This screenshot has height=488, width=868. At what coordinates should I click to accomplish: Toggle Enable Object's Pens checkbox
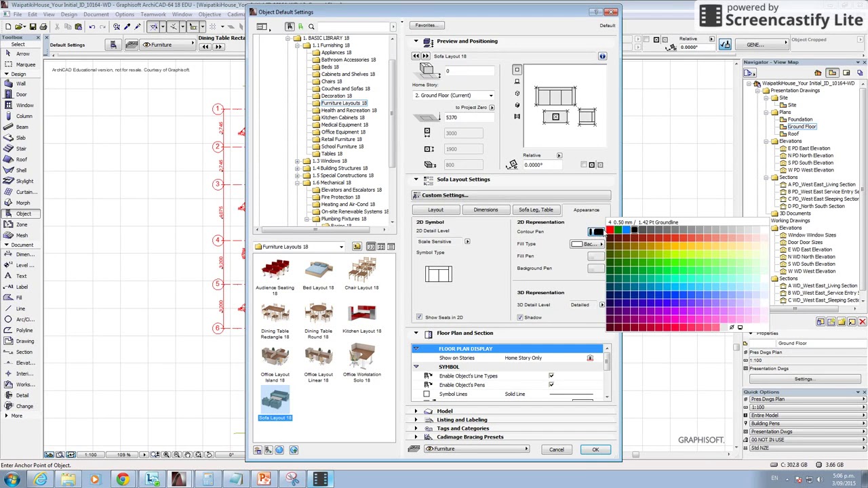click(x=551, y=385)
